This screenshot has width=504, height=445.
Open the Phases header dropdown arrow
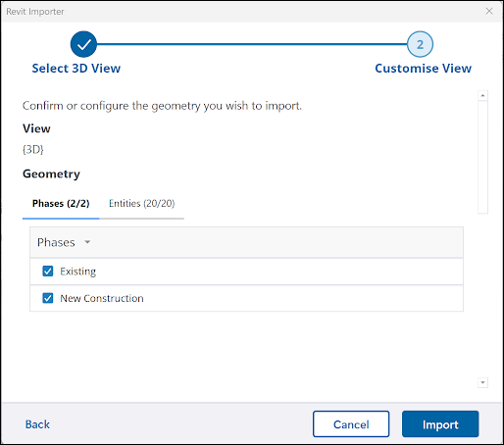click(x=87, y=242)
